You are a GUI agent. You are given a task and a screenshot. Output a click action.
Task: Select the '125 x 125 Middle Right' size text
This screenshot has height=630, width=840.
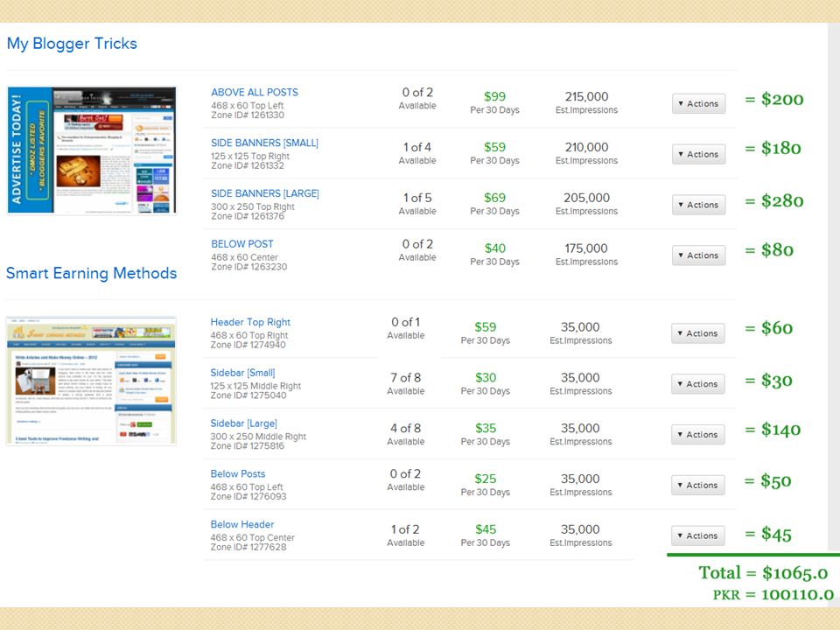click(x=255, y=386)
